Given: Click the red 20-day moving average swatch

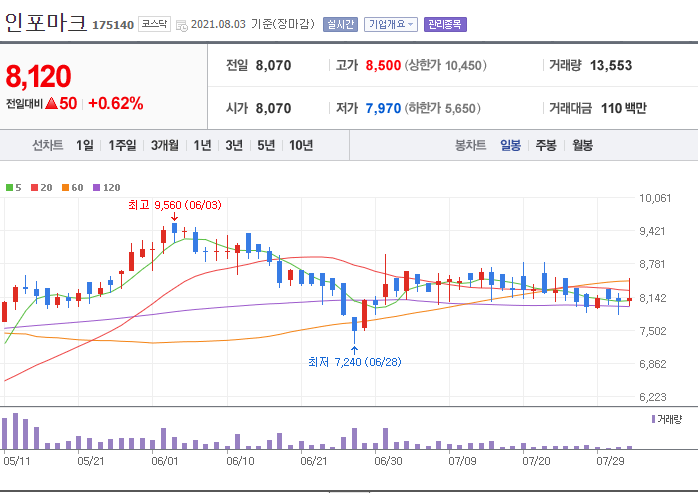Looking at the screenshot, I should [34, 187].
